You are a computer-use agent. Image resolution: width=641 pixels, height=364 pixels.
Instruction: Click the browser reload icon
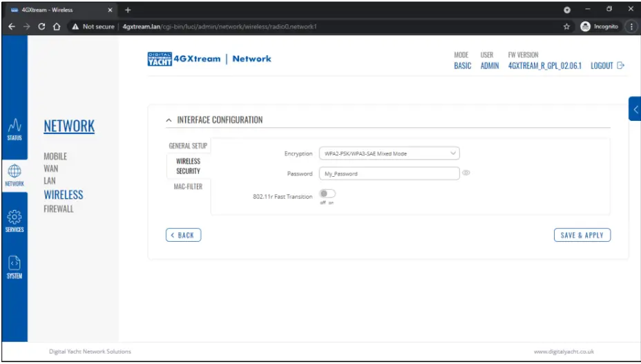(x=42, y=27)
